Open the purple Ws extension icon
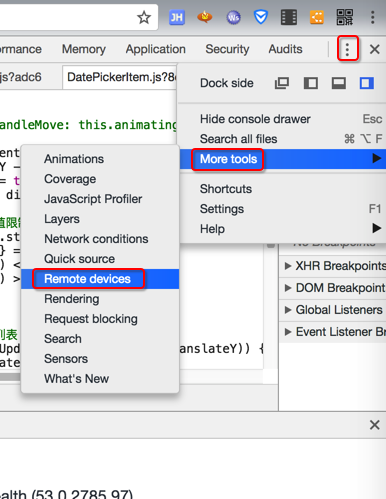386x499 pixels. click(x=233, y=17)
